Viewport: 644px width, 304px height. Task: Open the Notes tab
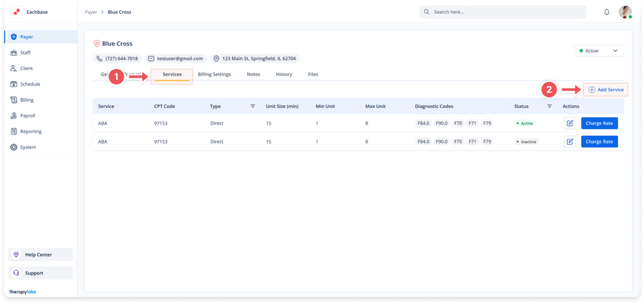(x=253, y=74)
